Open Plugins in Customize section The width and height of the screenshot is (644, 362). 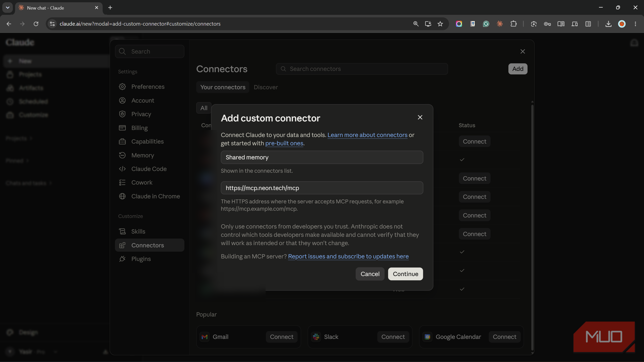tap(150, 259)
